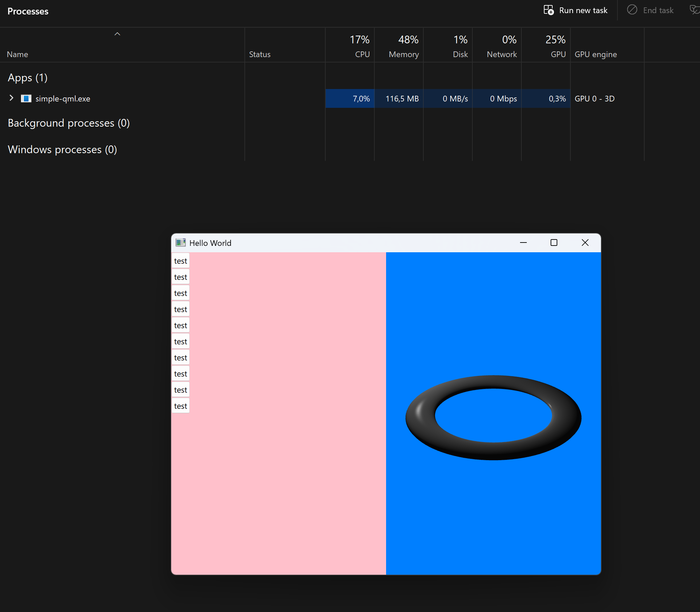Maximize the Hello World window
The image size is (700, 612).
pyautogui.click(x=554, y=243)
